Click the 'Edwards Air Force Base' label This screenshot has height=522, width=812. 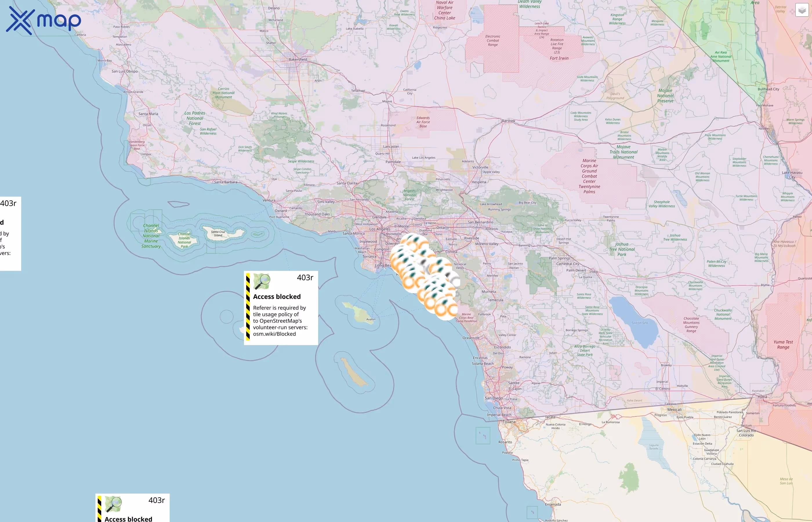[423, 122]
